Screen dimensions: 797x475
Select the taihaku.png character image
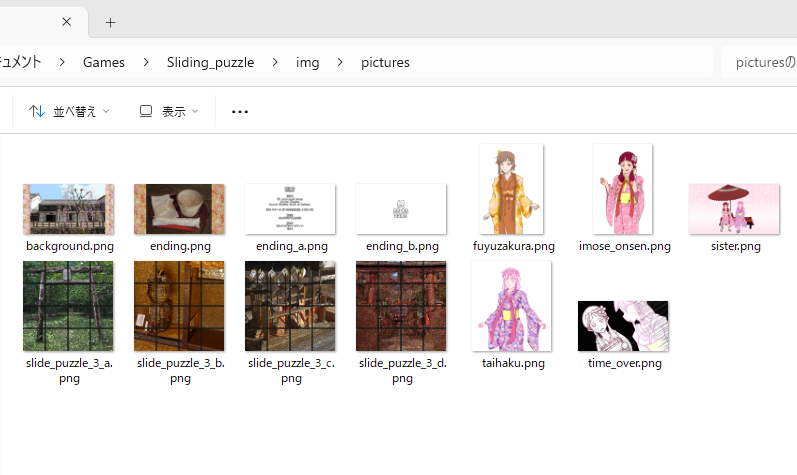[512, 306]
